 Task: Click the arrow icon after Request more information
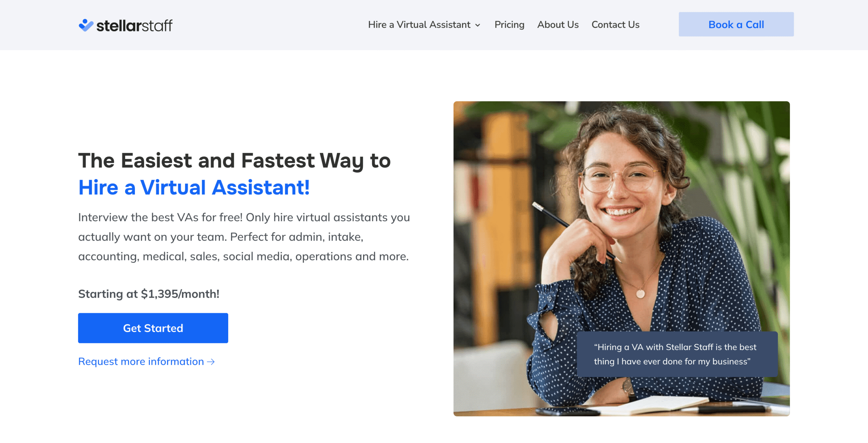pos(211,362)
